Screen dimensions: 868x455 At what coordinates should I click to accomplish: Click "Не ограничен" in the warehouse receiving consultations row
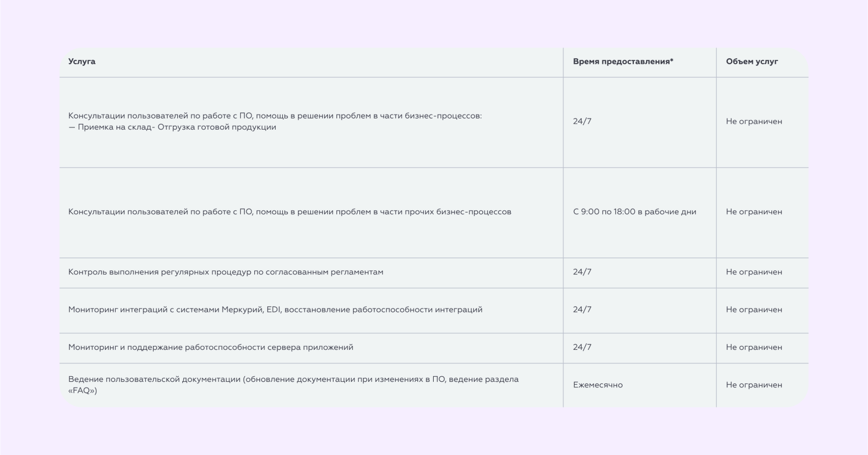[x=754, y=121]
